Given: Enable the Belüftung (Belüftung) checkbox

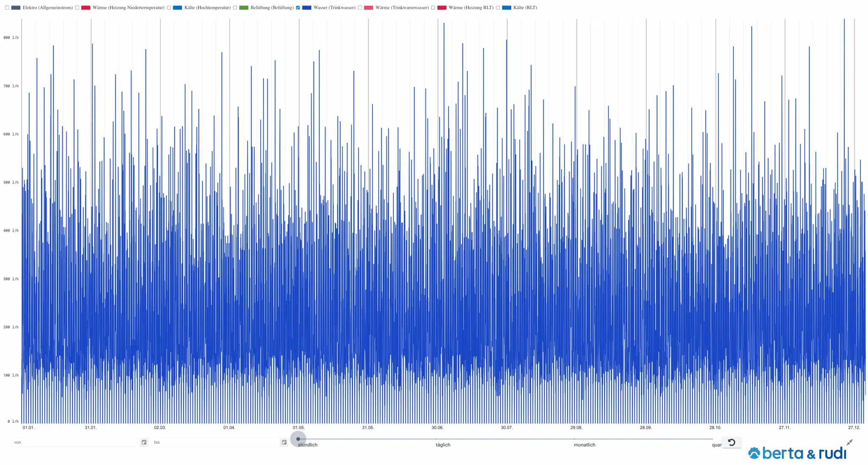Looking at the screenshot, I should click(235, 8).
